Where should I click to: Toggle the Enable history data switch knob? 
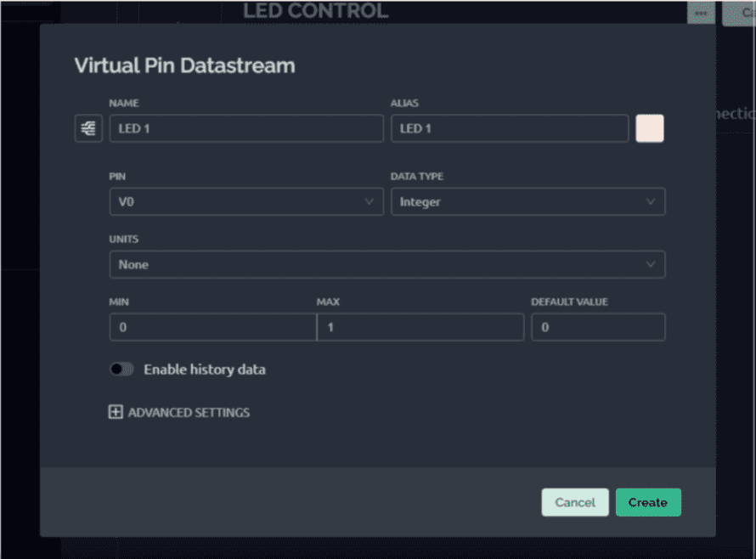point(116,369)
